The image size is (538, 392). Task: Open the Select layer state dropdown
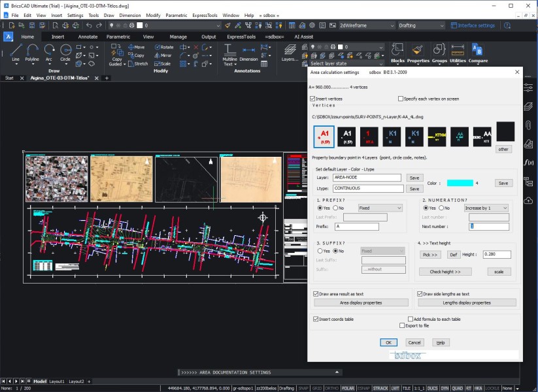pyautogui.click(x=346, y=64)
